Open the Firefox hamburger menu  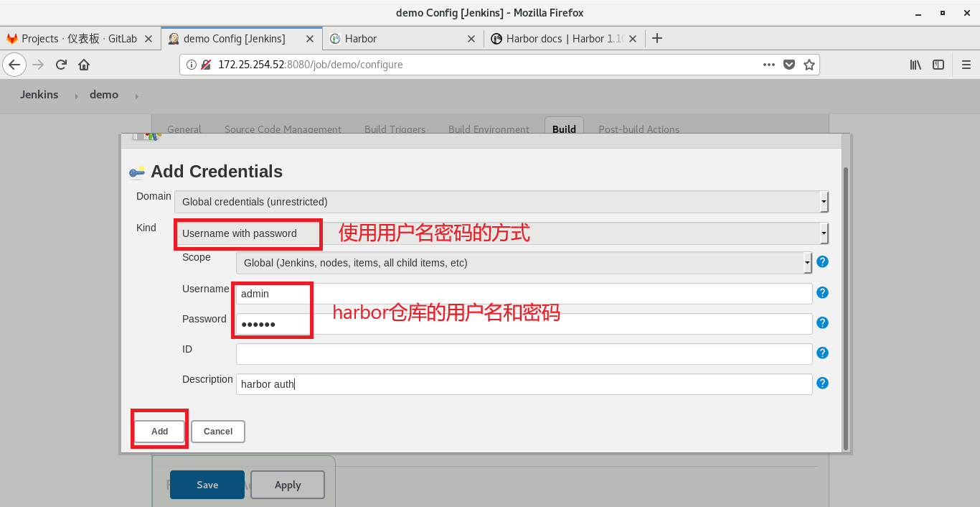pos(966,65)
